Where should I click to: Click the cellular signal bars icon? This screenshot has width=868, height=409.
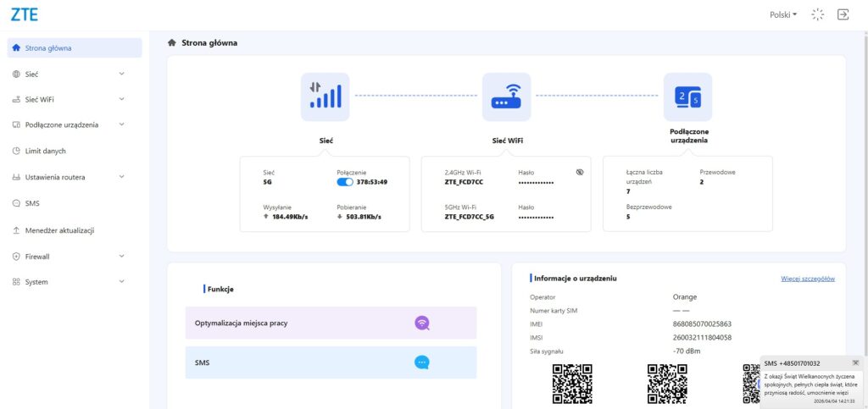click(x=325, y=97)
